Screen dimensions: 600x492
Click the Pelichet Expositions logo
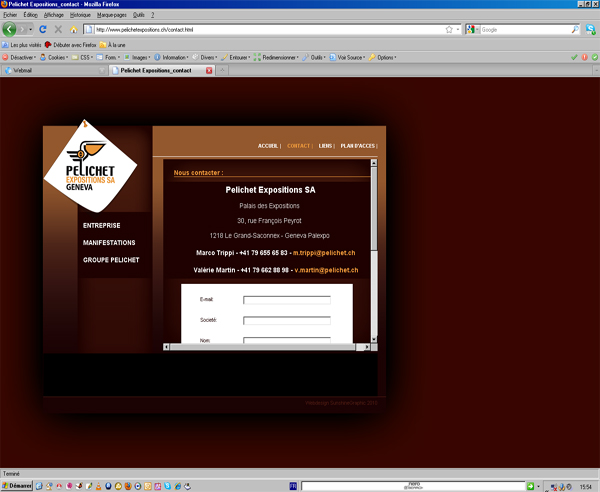pyautogui.click(x=90, y=166)
